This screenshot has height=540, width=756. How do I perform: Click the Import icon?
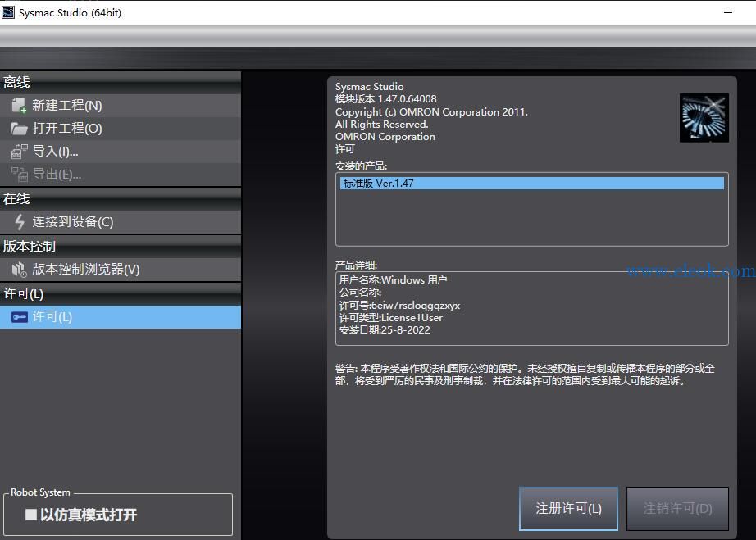[x=20, y=152]
